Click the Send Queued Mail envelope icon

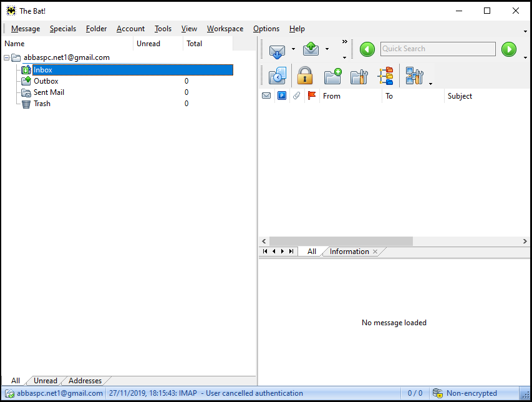coord(311,49)
